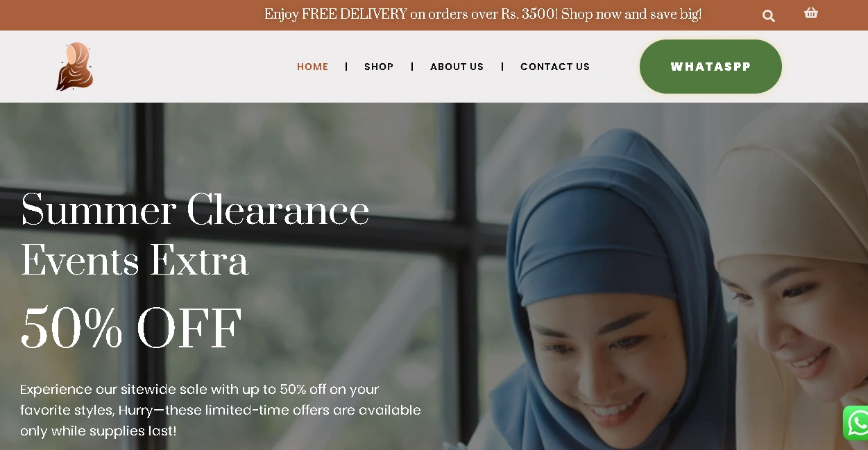Open the shopping basket icon

(811, 12)
